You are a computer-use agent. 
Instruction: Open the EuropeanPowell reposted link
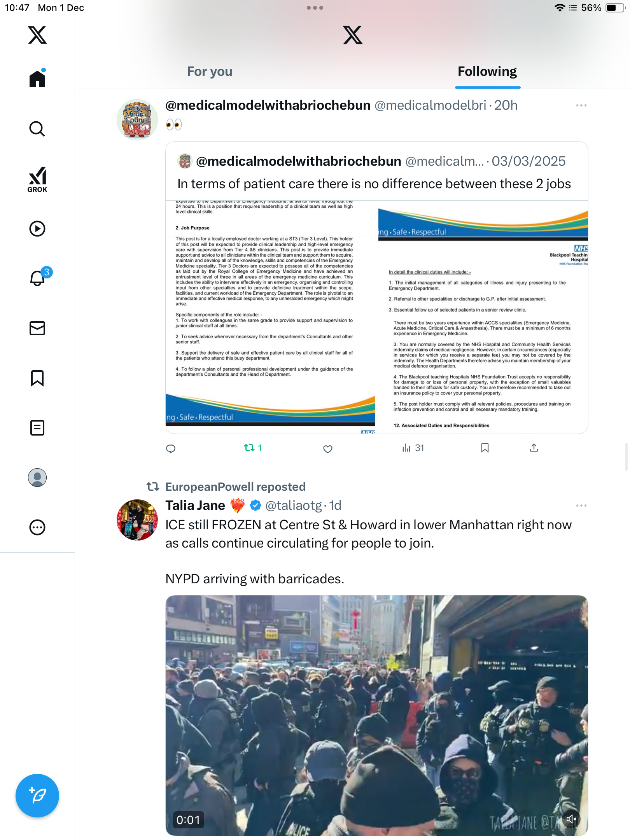point(235,487)
